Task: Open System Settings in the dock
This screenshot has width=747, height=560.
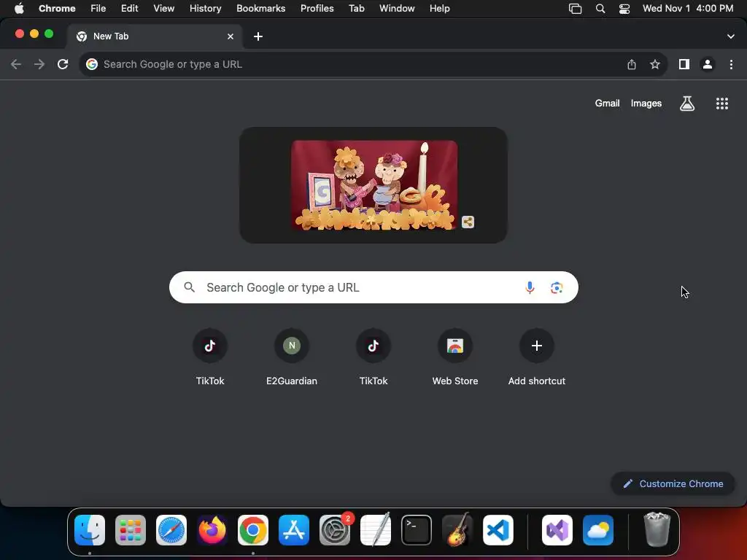Action: coord(334,530)
